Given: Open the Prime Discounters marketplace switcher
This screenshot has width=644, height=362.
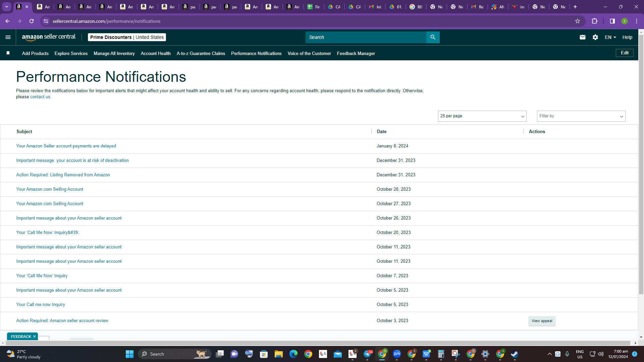Looking at the screenshot, I should tap(127, 37).
